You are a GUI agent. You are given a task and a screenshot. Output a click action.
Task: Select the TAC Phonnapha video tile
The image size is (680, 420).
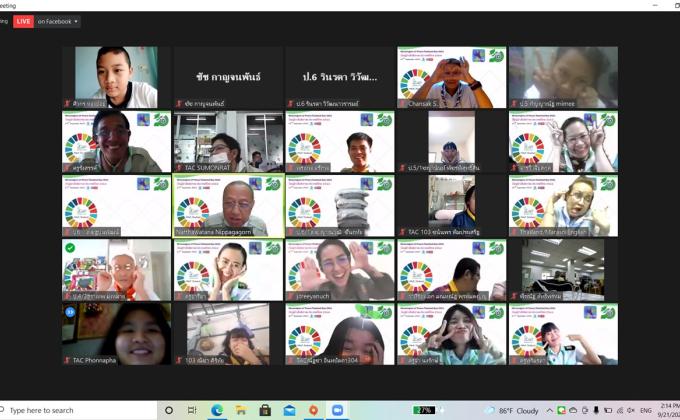(x=116, y=333)
